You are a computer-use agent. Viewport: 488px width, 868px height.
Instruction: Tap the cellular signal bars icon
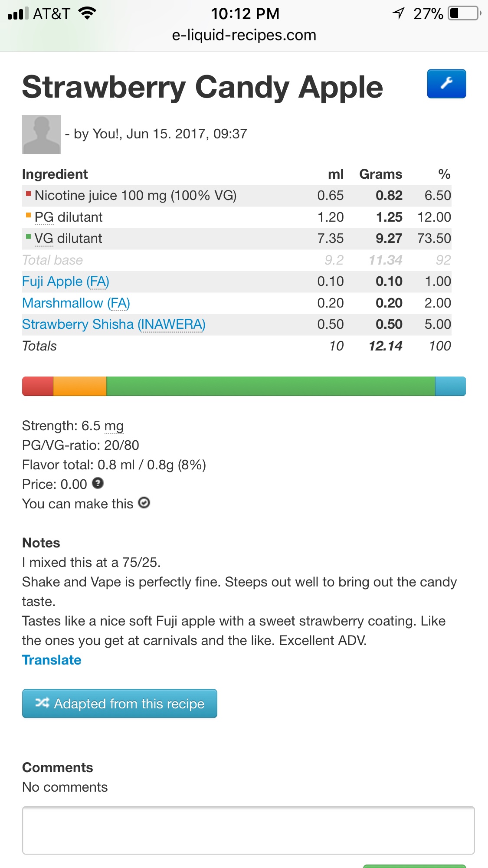[x=18, y=13]
